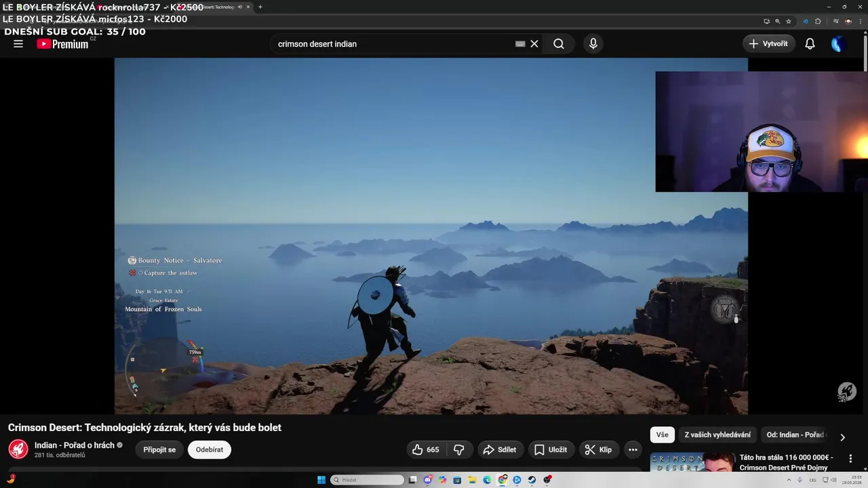
Task: Click the video title Crimson Desert: Technologický zázrak
Action: tap(144, 428)
